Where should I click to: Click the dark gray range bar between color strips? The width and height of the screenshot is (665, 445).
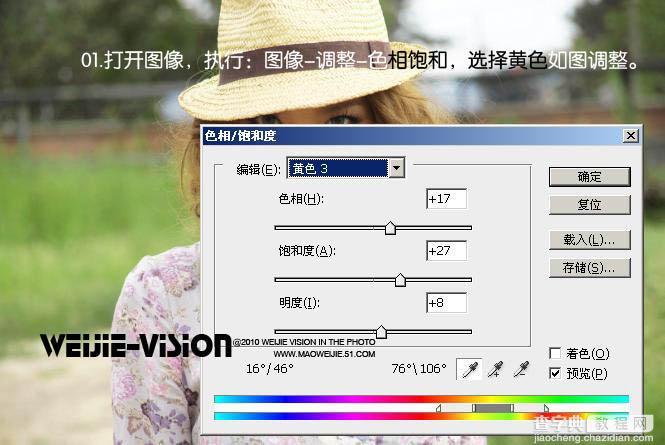pos(493,408)
